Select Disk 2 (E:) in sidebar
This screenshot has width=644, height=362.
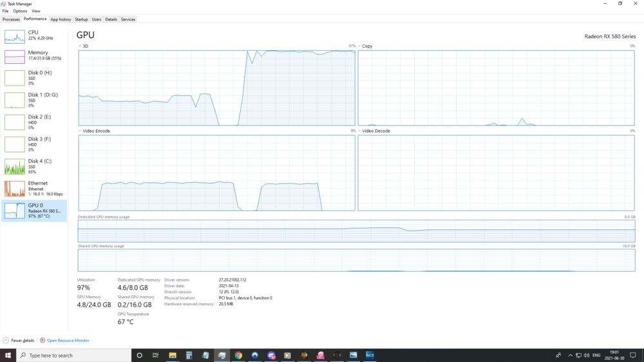(x=34, y=122)
